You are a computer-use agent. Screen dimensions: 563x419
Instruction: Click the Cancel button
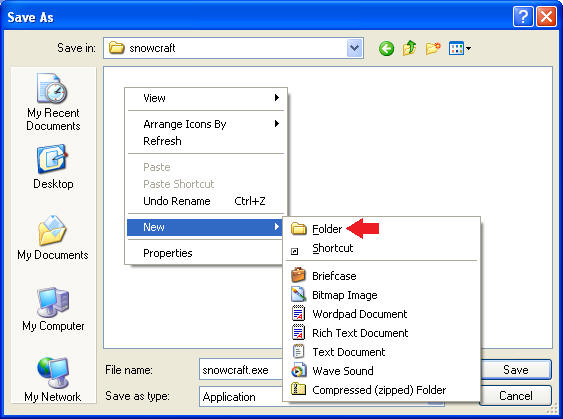516,396
